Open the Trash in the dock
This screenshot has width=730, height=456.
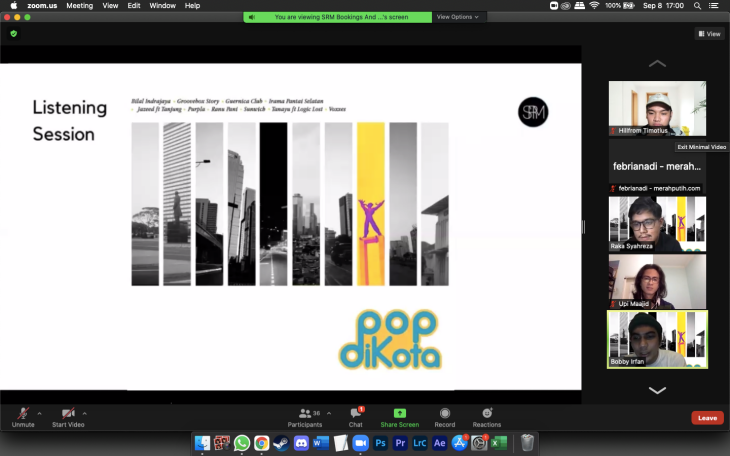[527, 443]
